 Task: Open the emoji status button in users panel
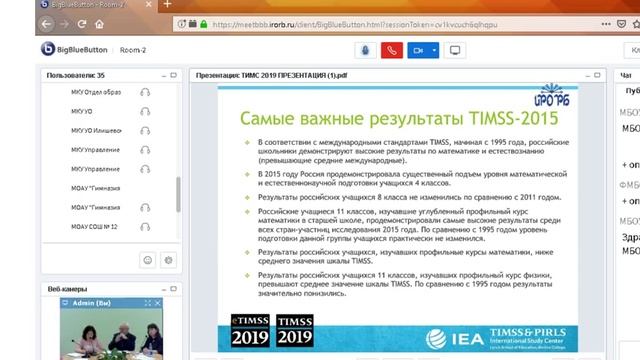148,260
